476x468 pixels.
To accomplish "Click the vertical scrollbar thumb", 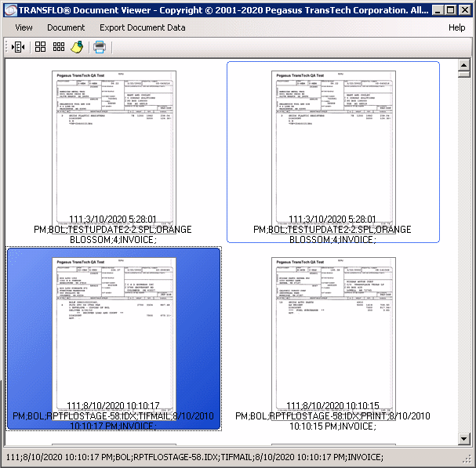I will click(463, 74).
